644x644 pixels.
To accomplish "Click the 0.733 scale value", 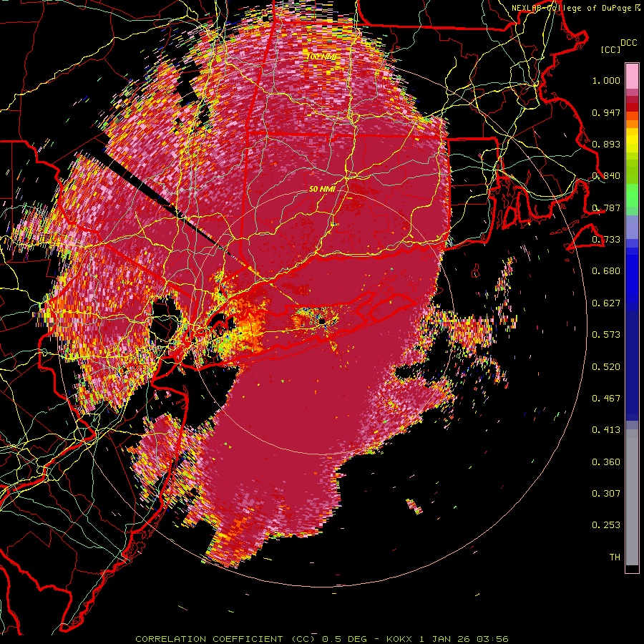I will [606, 240].
